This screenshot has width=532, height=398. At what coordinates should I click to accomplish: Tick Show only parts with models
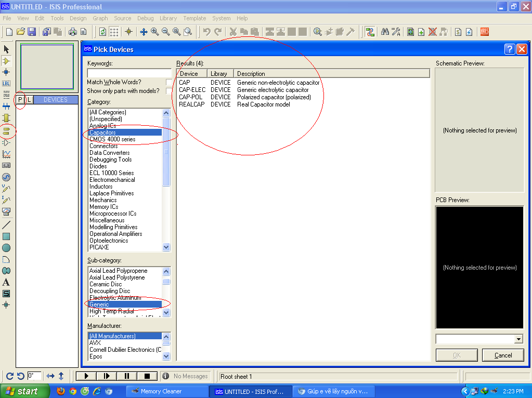[169, 91]
